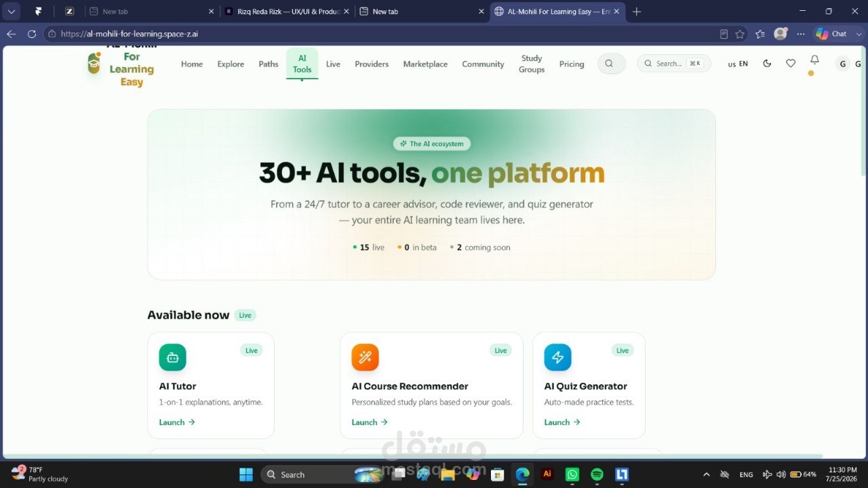
Task: Click the Live badge beside Available now
Action: pos(245,315)
